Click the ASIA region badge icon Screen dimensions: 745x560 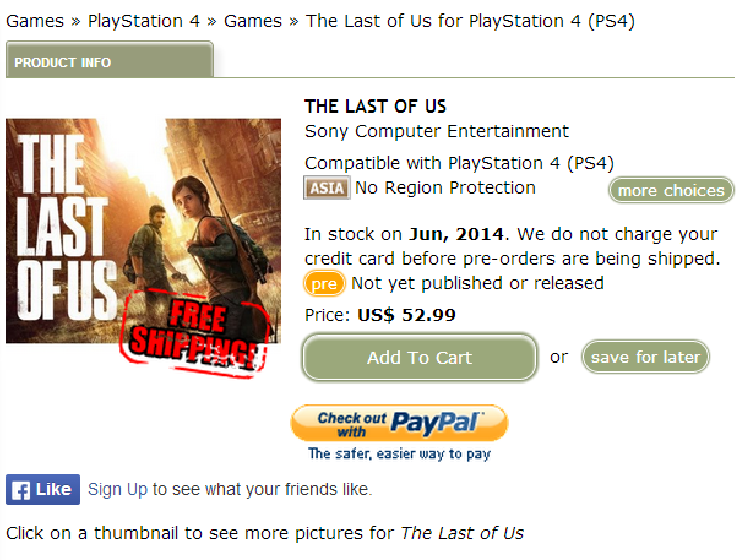click(327, 188)
